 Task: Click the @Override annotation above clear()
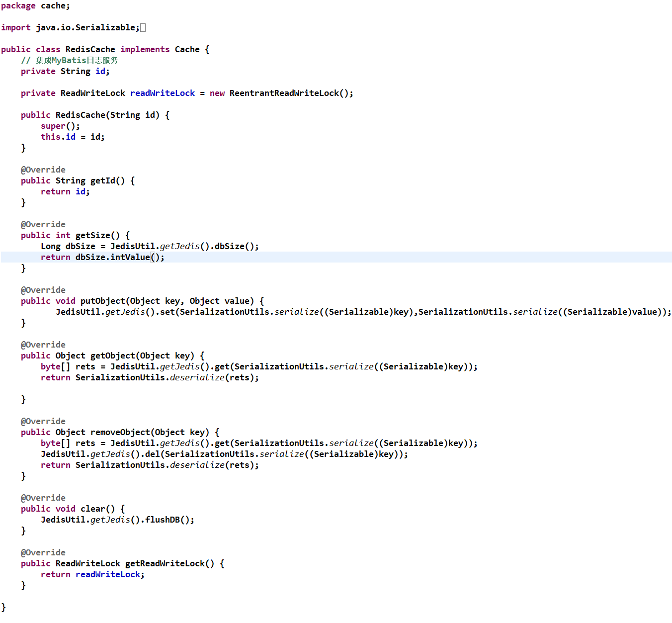[x=43, y=498]
